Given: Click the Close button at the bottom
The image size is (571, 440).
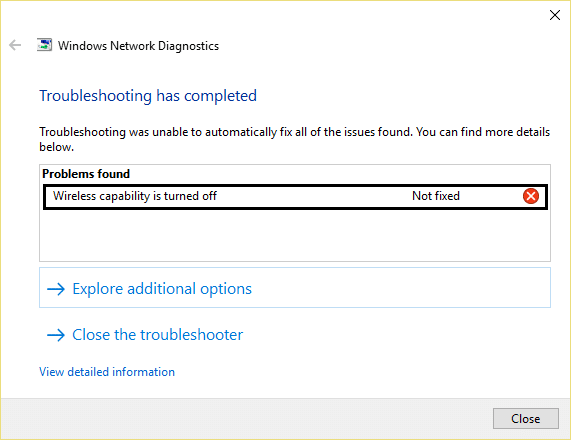Looking at the screenshot, I should (525, 419).
